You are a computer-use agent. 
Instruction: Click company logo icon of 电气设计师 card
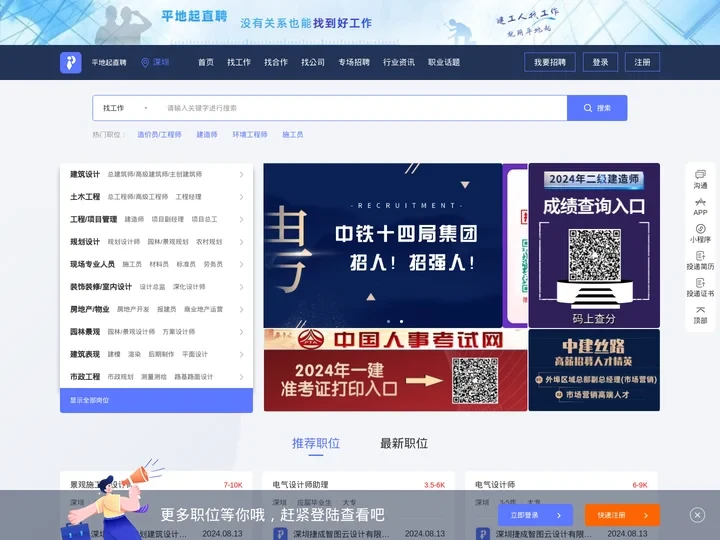click(483, 534)
